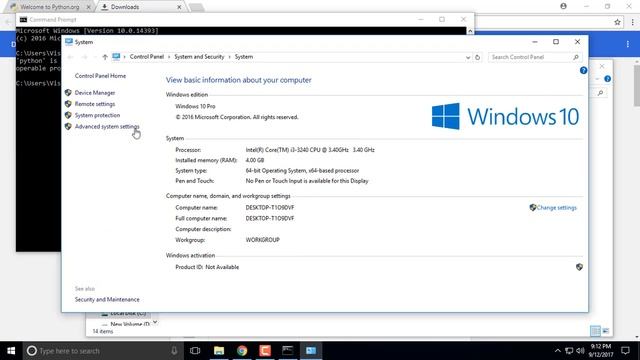Click the Windows activation shield icon
Screen dimensions: 640x360
[x=579, y=267]
